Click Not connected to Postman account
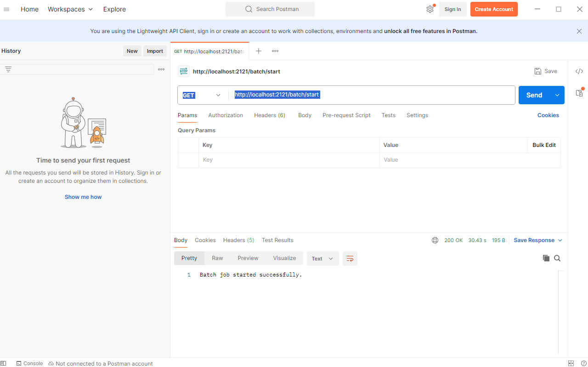 [100, 363]
